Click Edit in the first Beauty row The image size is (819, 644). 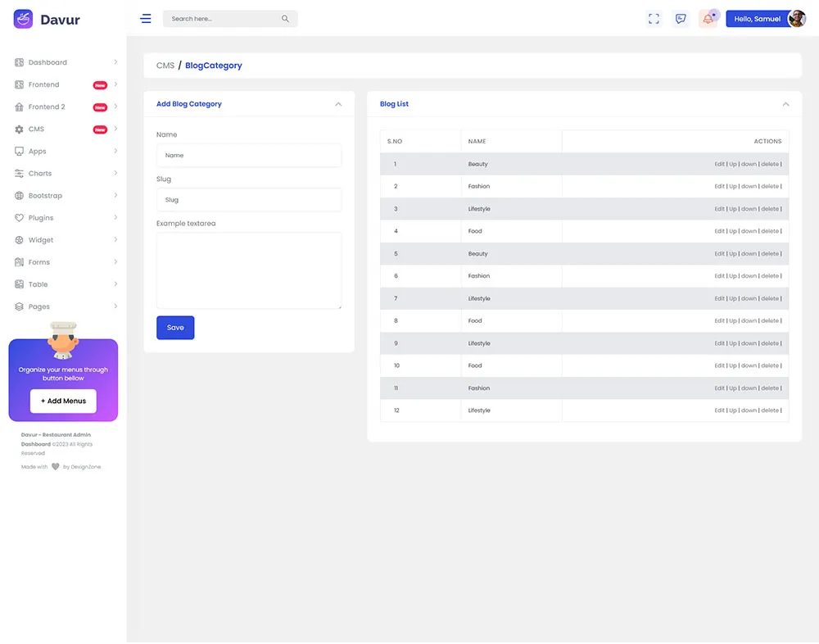tap(719, 164)
